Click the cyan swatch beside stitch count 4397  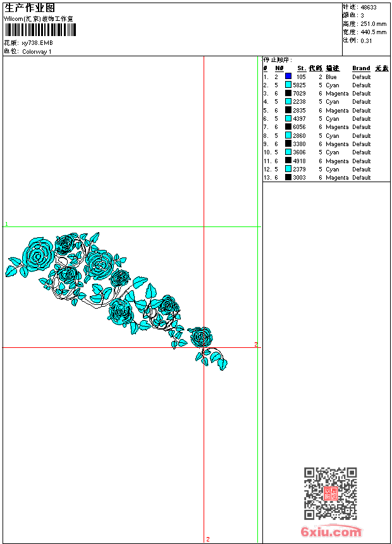[288, 118]
